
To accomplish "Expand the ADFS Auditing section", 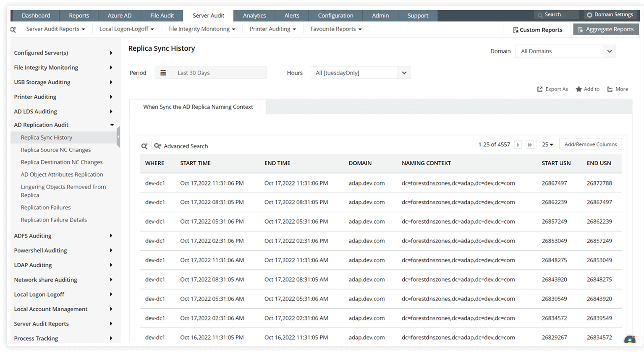I will [33, 235].
